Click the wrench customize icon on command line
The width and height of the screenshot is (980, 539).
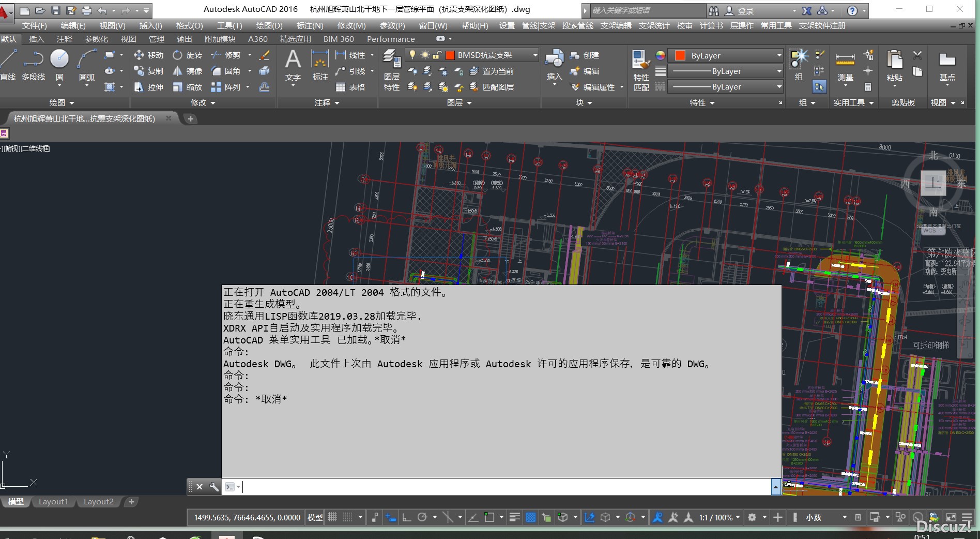coord(214,487)
